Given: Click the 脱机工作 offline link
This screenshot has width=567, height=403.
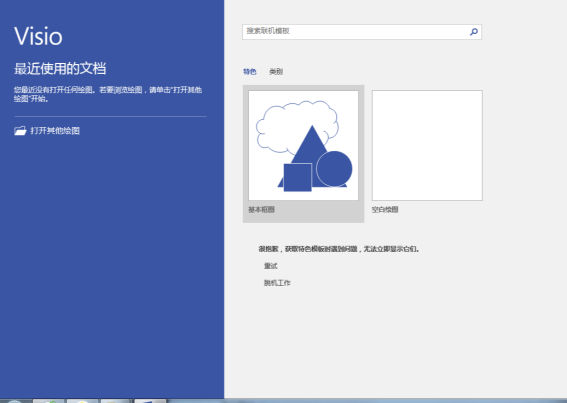Looking at the screenshot, I should tap(277, 283).
